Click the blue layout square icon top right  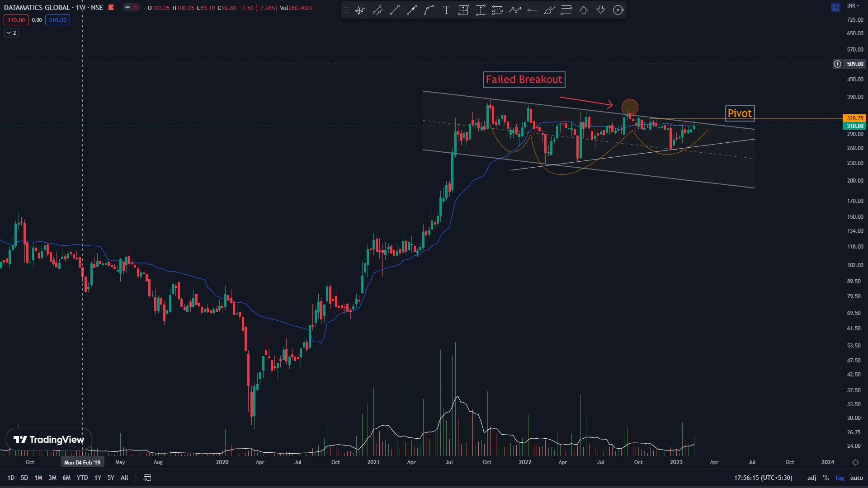835,7
